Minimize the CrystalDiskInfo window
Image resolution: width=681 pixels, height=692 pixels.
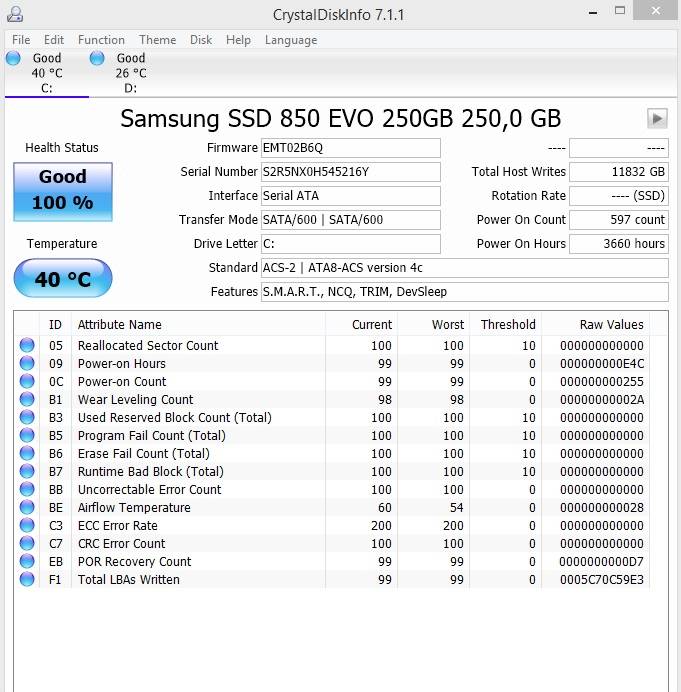point(593,12)
